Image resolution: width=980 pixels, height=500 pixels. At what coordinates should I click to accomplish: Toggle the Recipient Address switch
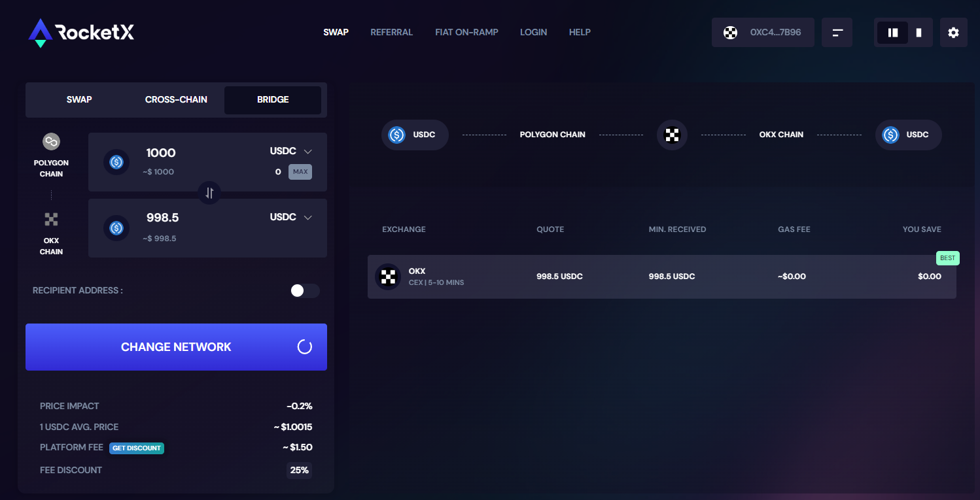305,290
